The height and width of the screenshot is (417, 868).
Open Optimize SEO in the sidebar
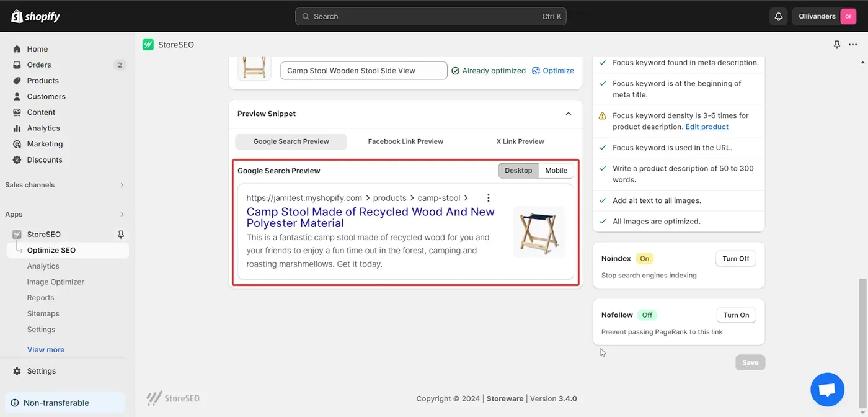(68, 250)
